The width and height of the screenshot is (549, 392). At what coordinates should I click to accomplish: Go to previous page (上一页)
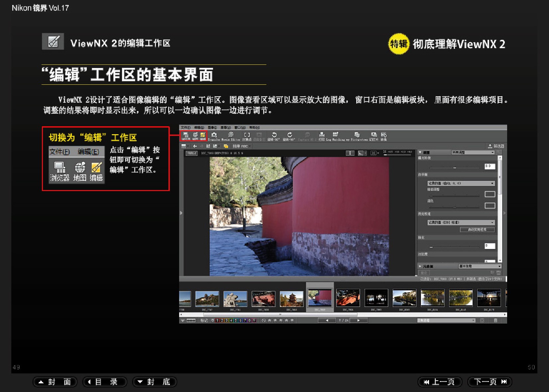tap(440, 382)
